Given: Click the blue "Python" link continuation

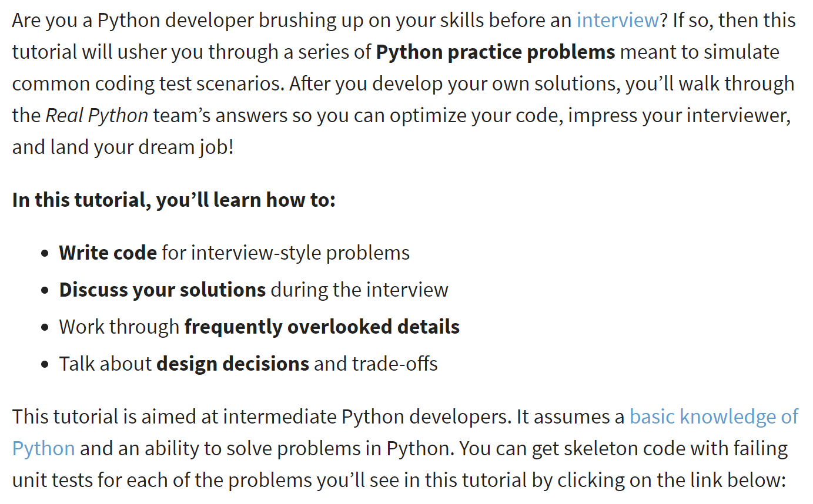Looking at the screenshot, I should 44,449.
